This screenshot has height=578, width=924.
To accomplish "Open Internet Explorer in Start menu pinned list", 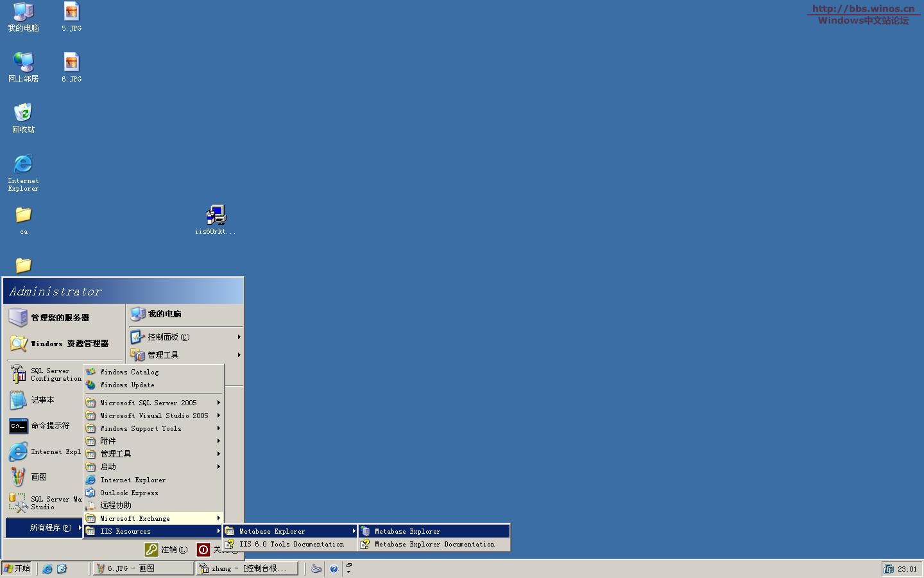I will [x=45, y=451].
